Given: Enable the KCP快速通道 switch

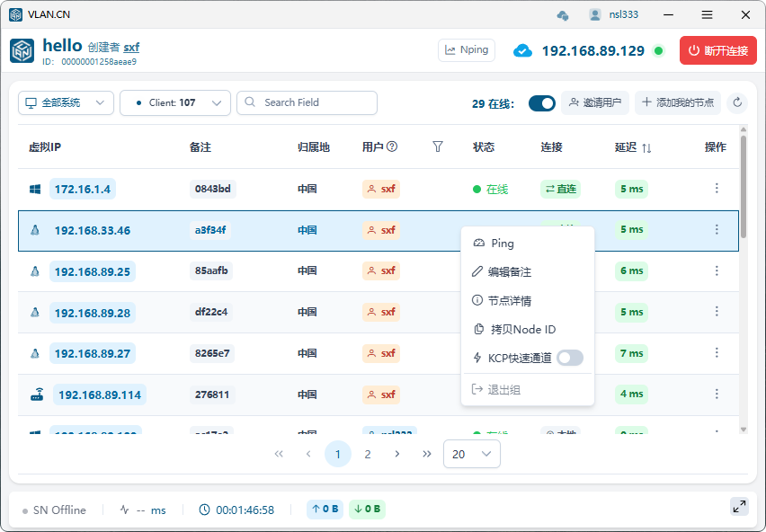Looking at the screenshot, I should pyautogui.click(x=570, y=358).
